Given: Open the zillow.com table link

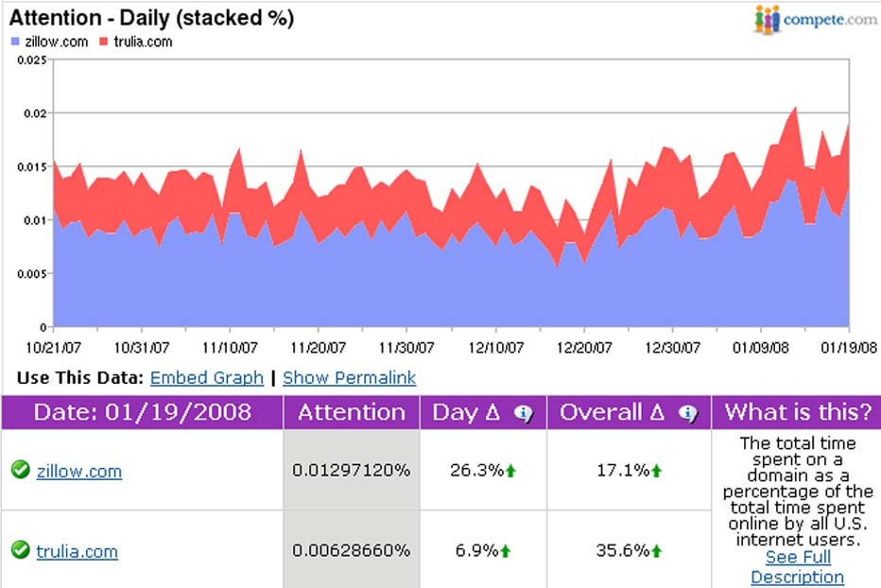Looking at the screenshot, I should pyautogui.click(x=79, y=471).
